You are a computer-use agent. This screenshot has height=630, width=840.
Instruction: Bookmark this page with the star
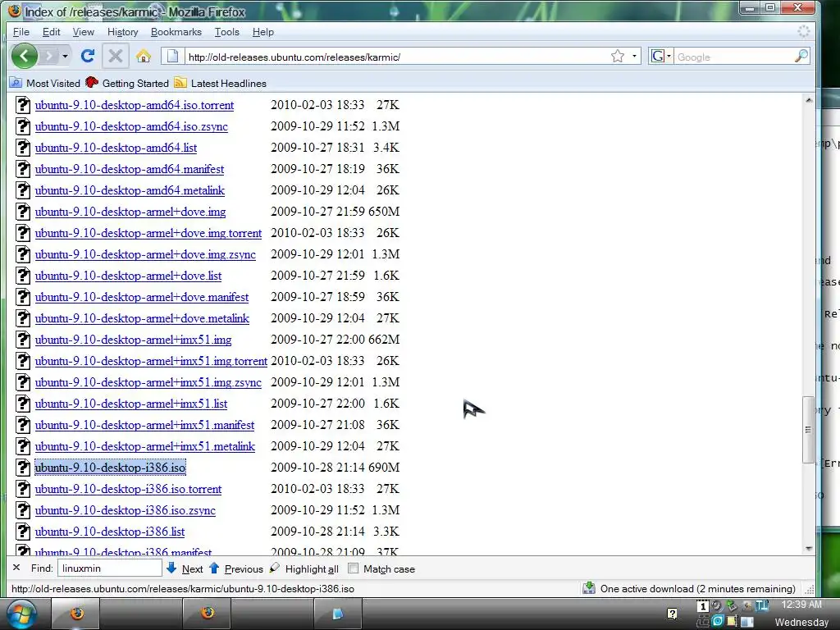click(x=618, y=57)
